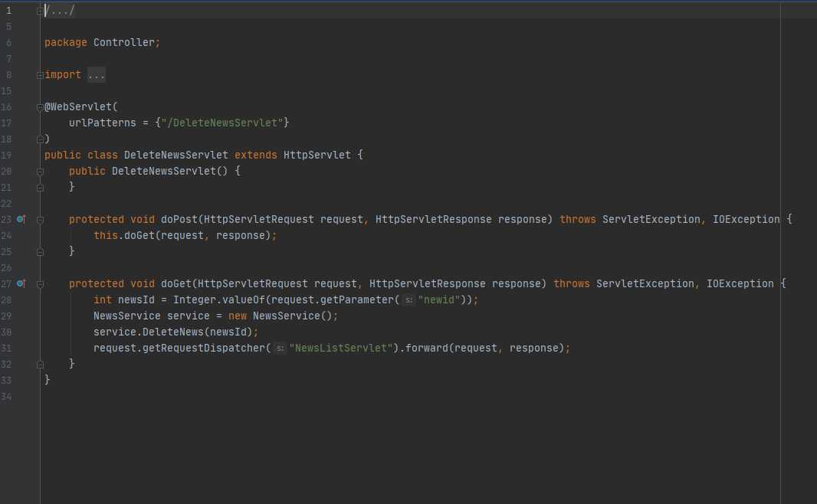Click the parameter hint before "NewsListServlet"
This screenshot has width=817, height=504.
281,349
